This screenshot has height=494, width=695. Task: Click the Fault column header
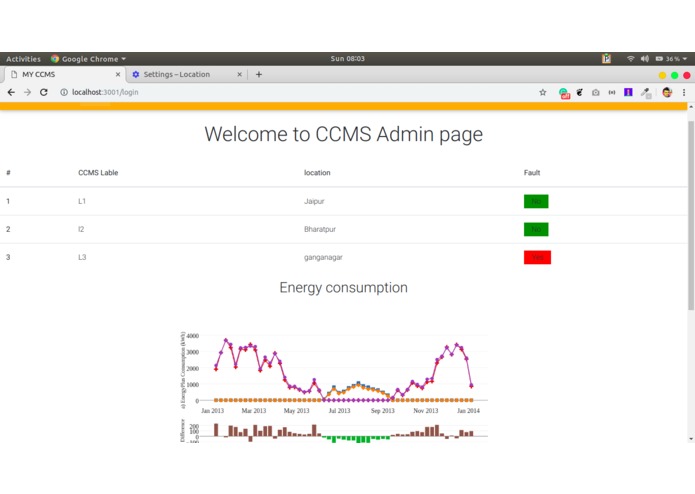coord(532,173)
